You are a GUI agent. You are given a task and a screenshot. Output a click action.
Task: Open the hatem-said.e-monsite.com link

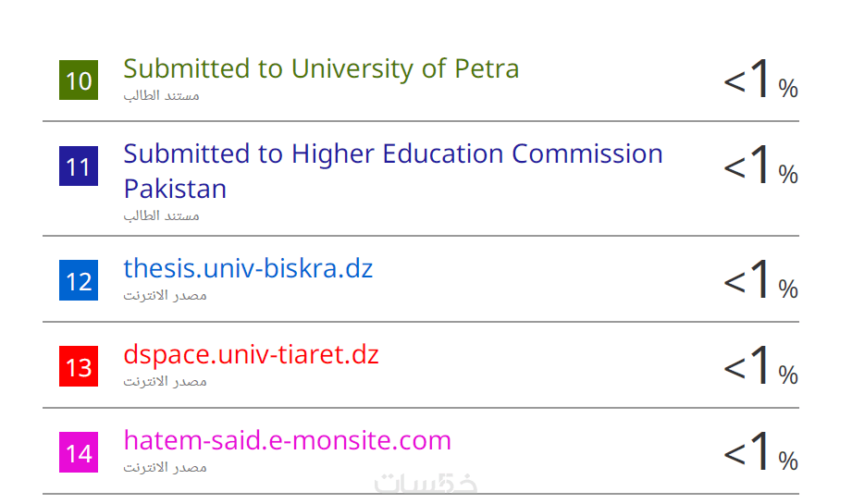click(287, 440)
